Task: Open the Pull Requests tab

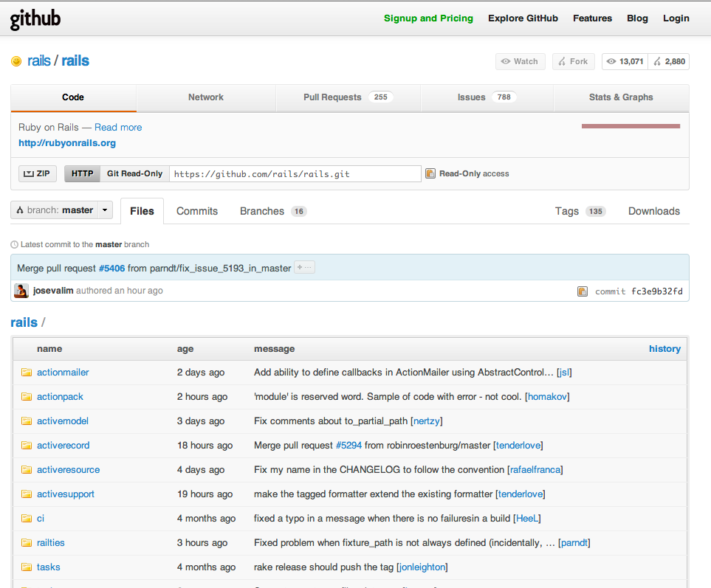Action: (348, 97)
